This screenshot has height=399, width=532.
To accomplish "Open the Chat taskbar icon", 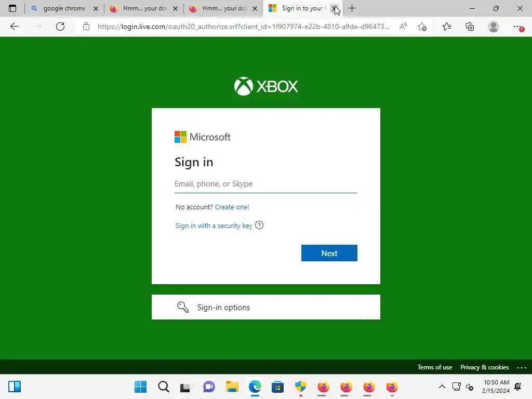I will click(x=209, y=387).
